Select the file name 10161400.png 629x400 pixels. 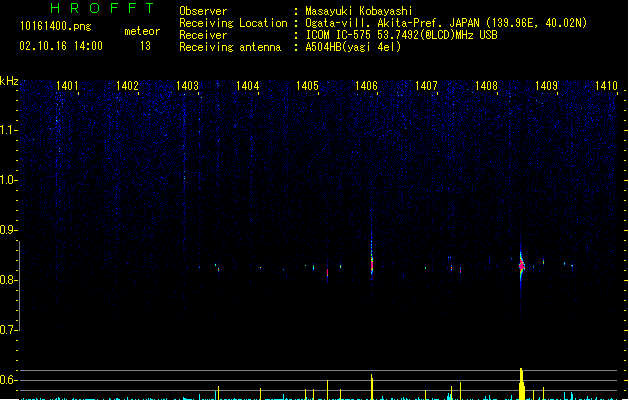[x=55, y=26]
